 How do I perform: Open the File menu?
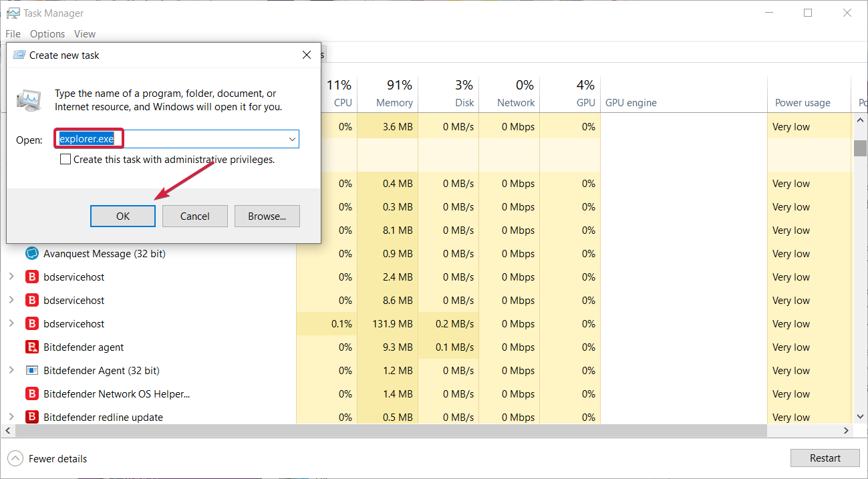pos(13,34)
